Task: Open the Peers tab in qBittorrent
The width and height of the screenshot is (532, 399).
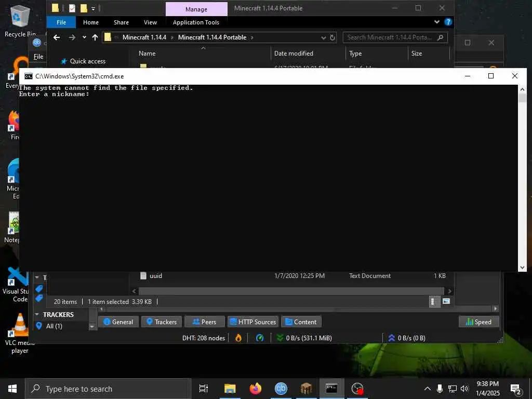Action: (x=205, y=322)
